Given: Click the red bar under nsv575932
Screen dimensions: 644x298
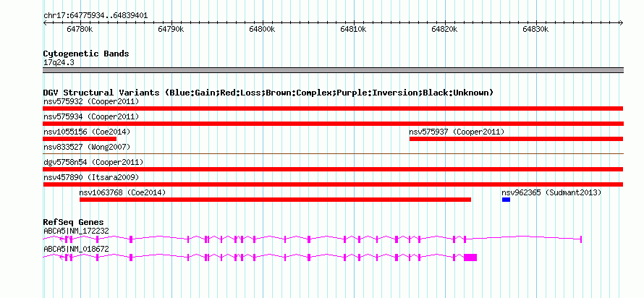Looking at the screenshot, I should pyautogui.click(x=333, y=108).
